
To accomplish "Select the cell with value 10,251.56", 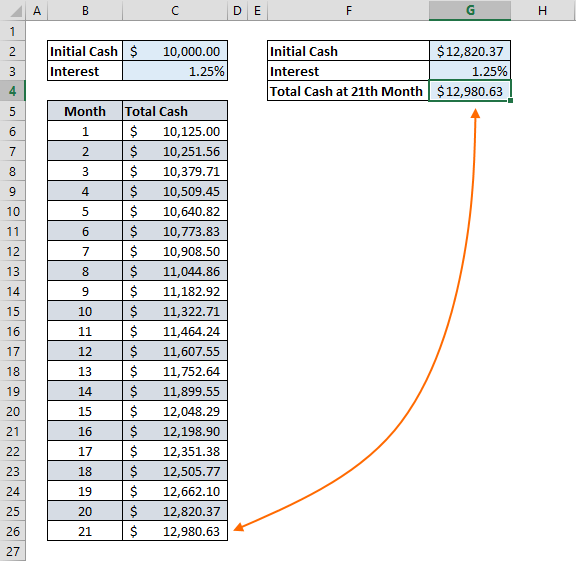I will [175, 151].
